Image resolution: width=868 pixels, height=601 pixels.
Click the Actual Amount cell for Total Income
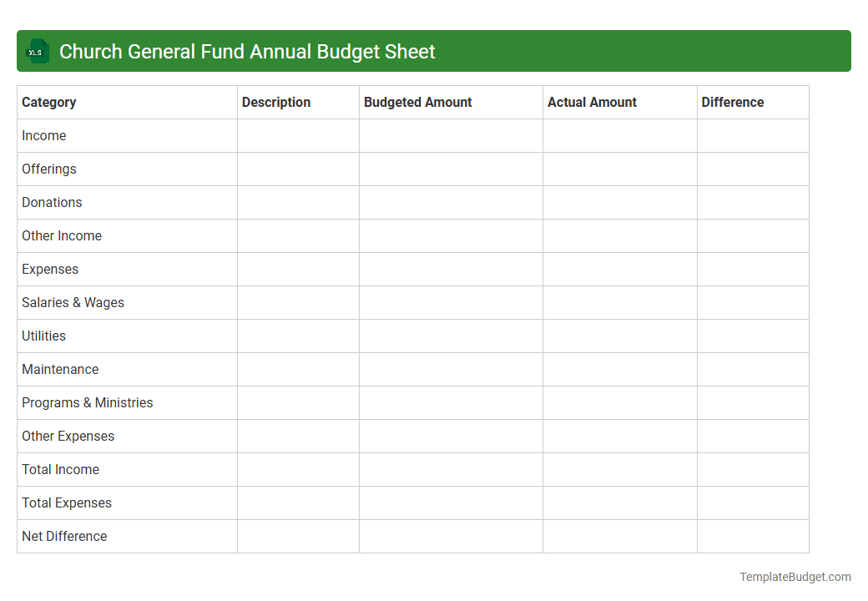[x=619, y=469]
